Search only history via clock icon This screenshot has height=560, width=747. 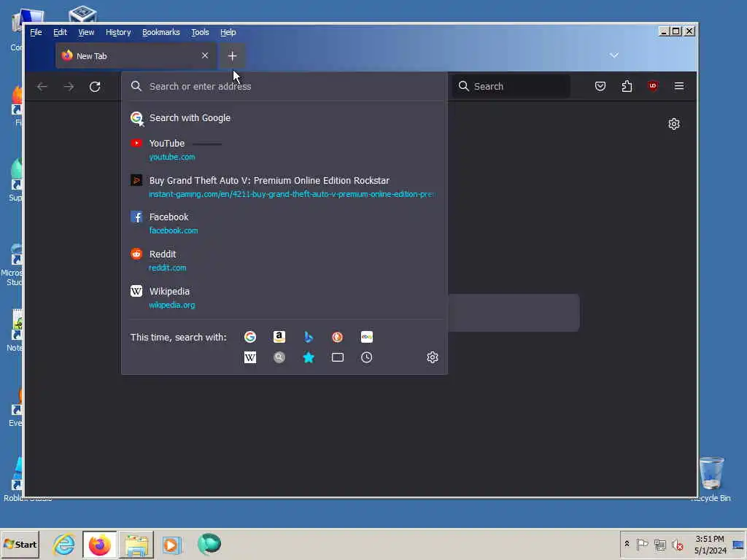click(x=367, y=357)
